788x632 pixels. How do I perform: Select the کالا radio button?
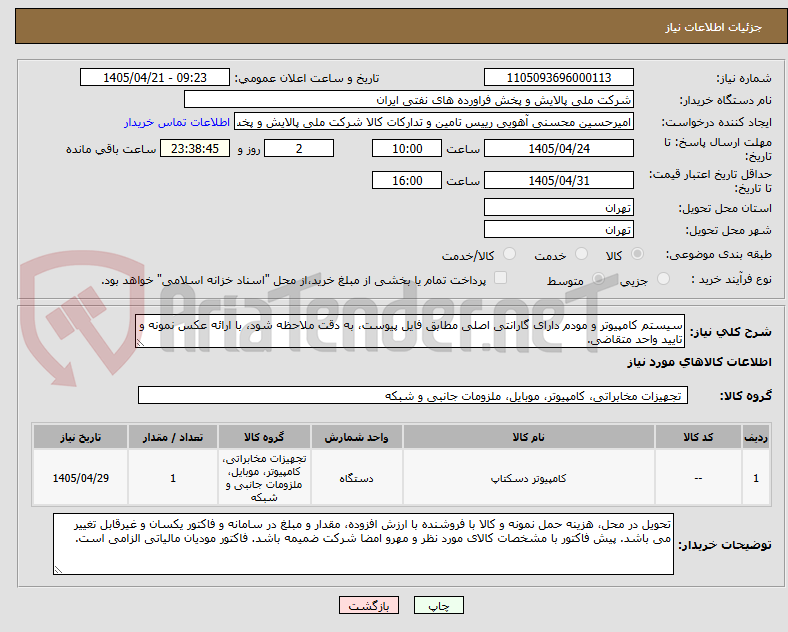(637, 254)
